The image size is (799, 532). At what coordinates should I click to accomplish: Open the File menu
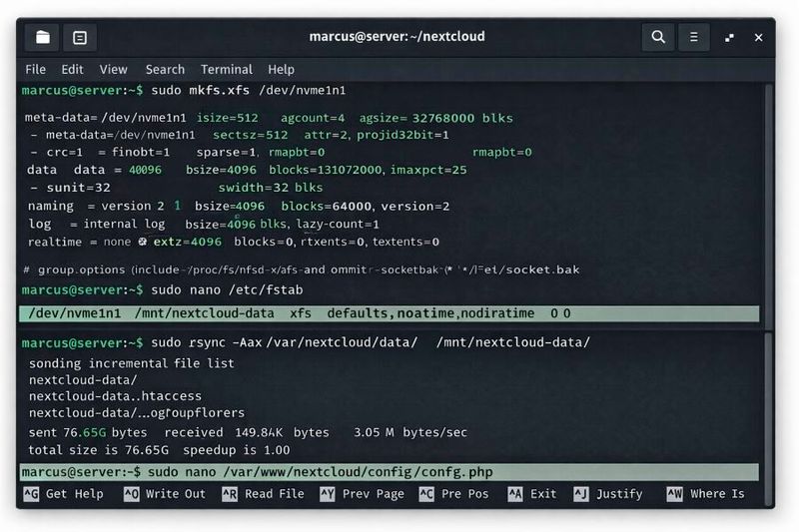click(x=35, y=69)
